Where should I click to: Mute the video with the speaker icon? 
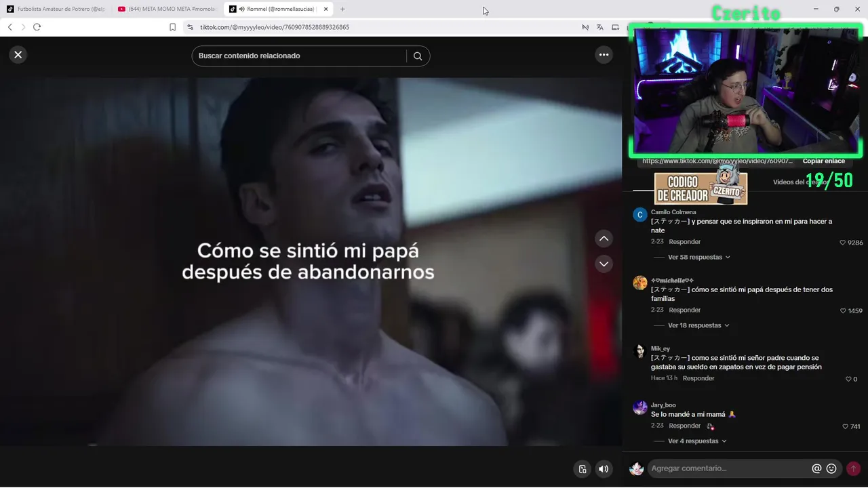(603, 469)
